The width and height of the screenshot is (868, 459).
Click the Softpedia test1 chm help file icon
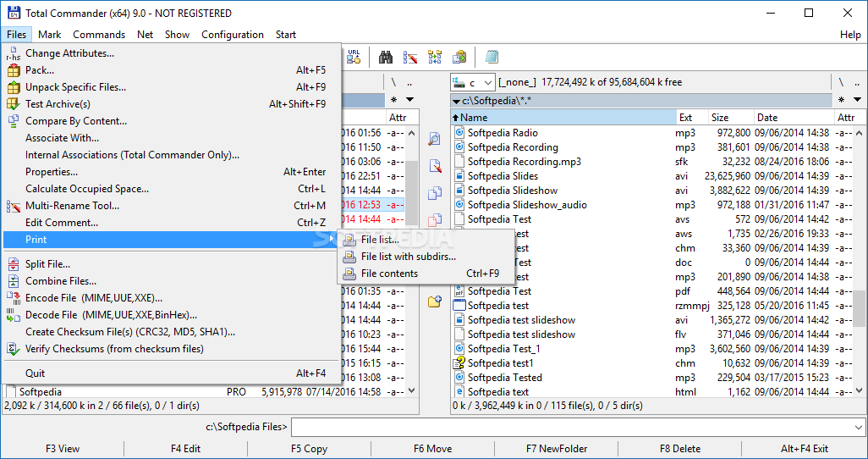[459, 363]
